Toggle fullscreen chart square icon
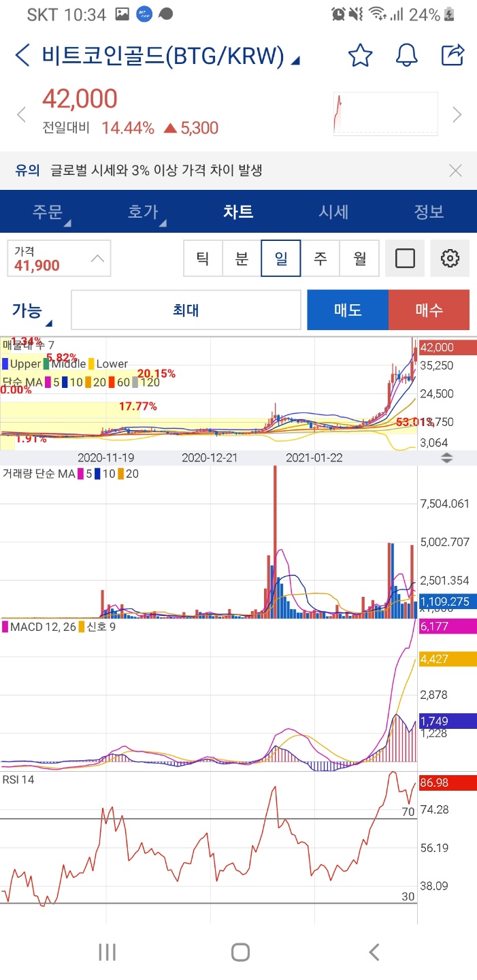477x980 pixels. (x=405, y=259)
